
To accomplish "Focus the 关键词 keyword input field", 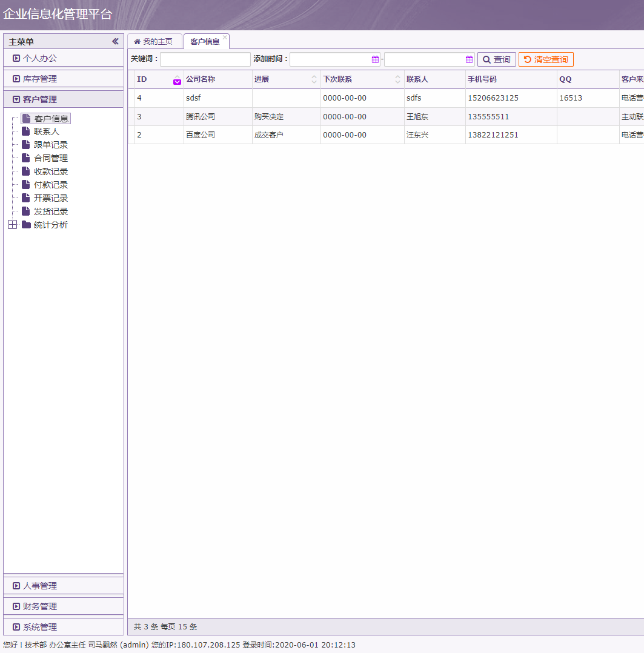I will click(205, 59).
